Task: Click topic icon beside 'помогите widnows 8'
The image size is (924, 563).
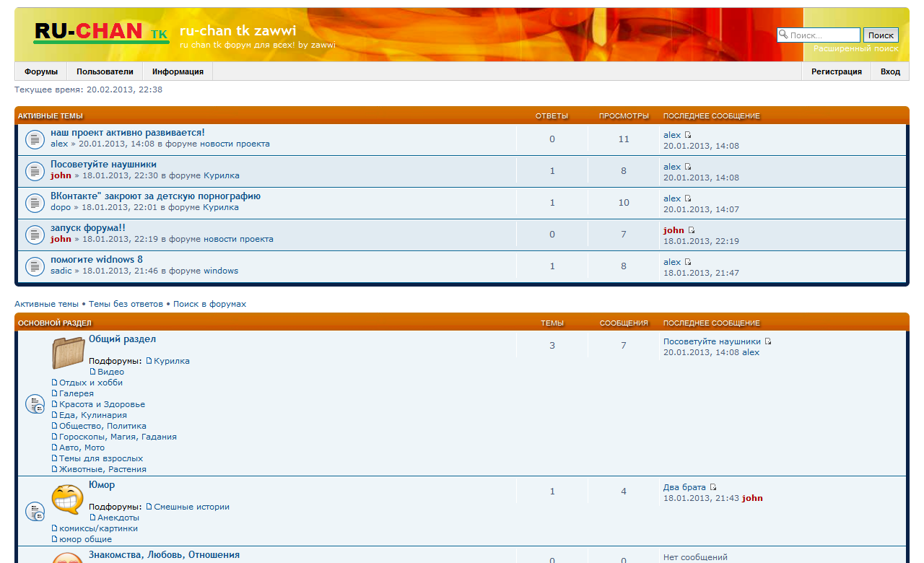Action: (x=35, y=266)
